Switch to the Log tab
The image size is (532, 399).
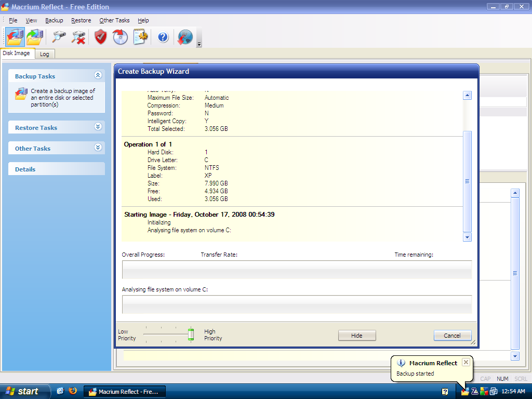click(x=45, y=54)
